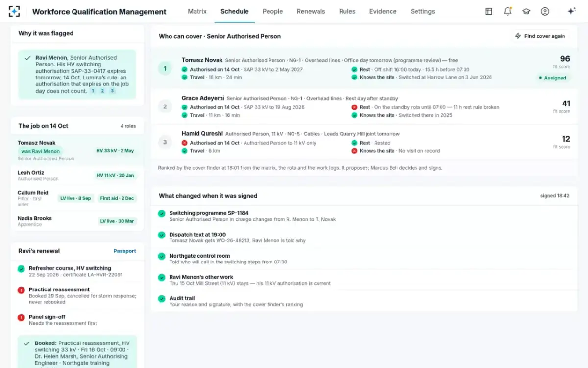
Task: Switch to the Evidence tab
Action: point(383,11)
